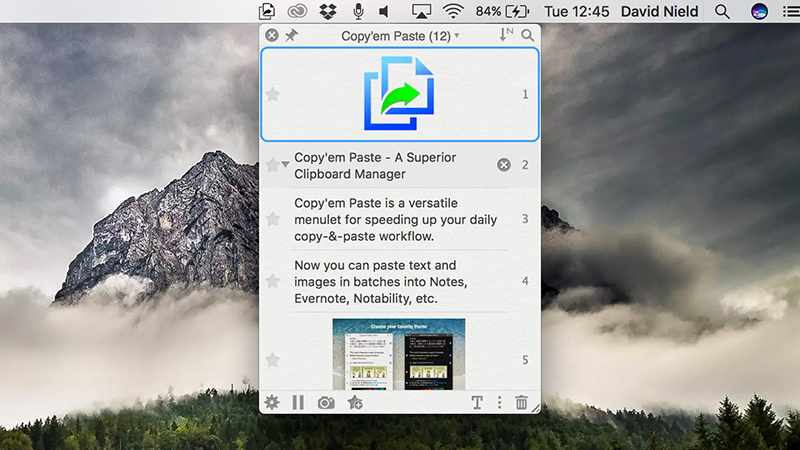This screenshot has height=450, width=800.
Task: Pin the Copy'em Paste window
Action: click(291, 35)
